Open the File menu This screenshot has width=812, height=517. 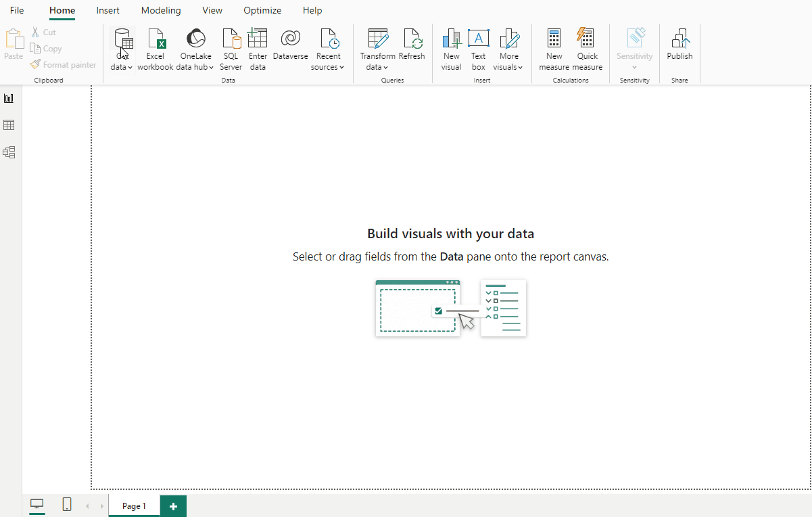point(17,11)
